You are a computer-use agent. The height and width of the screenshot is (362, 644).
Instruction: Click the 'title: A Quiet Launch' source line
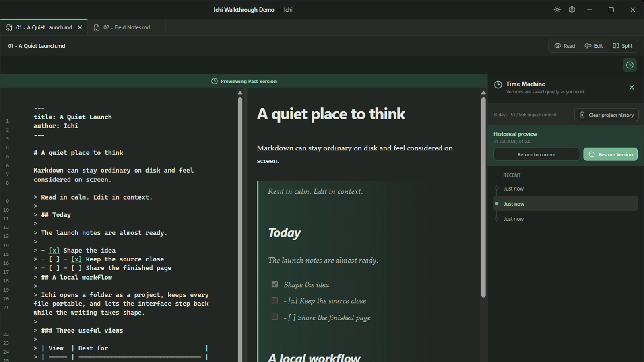pos(72,117)
